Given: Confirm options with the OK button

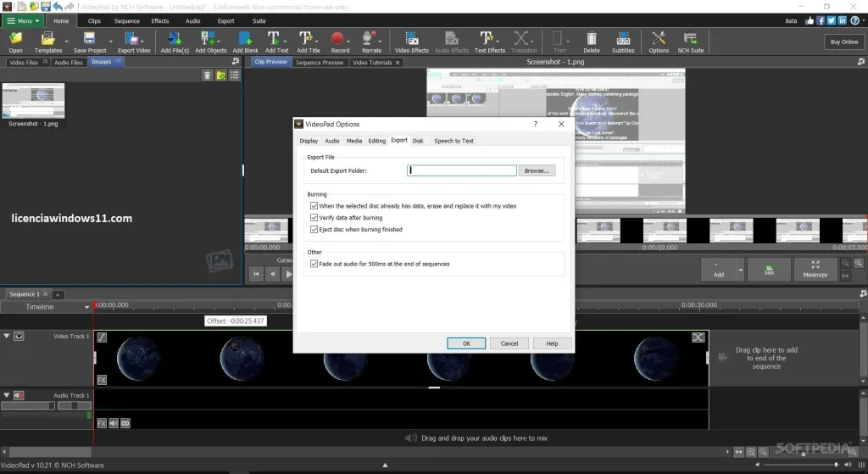Looking at the screenshot, I should point(466,343).
